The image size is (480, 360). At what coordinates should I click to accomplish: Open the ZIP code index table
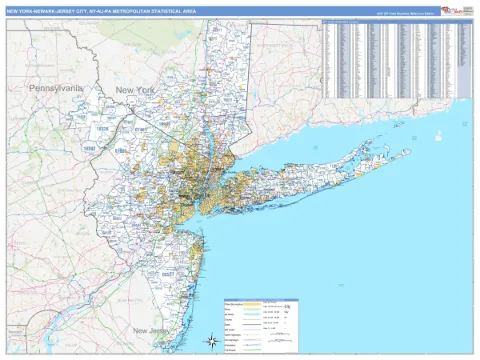397,59
